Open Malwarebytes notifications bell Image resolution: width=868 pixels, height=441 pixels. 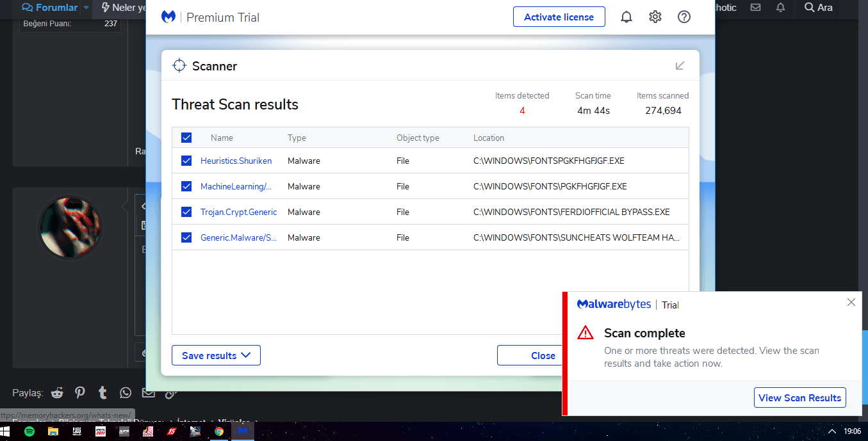(x=626, y=17)
